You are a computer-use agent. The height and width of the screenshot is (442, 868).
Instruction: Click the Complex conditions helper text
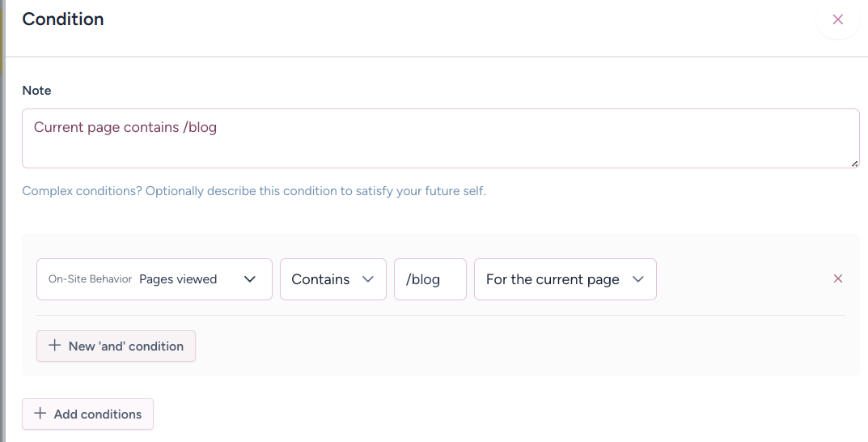(254, 192)
